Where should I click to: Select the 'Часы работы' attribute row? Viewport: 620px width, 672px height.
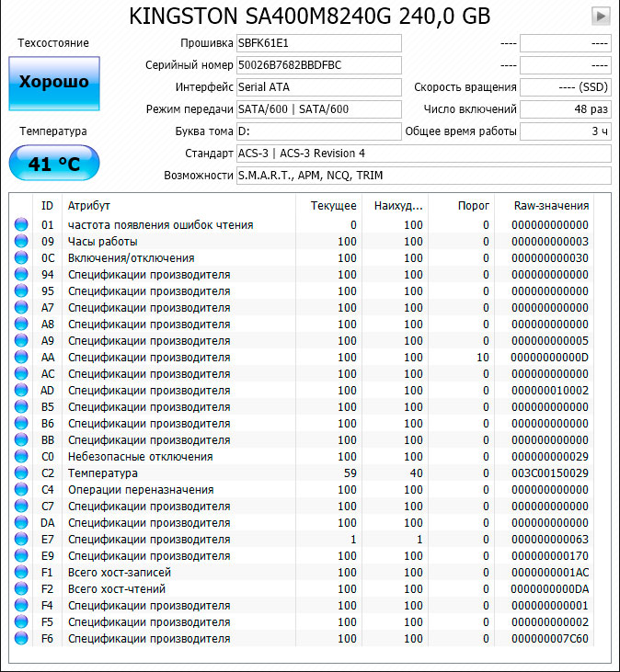[302, 241]
